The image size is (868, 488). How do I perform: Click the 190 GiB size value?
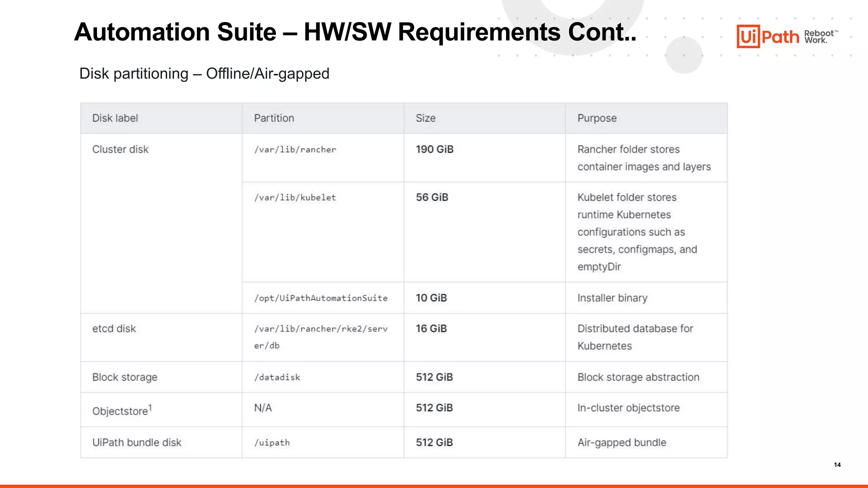point(434,150)
